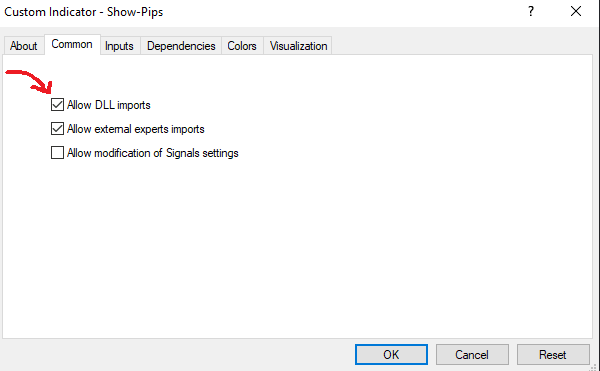The height and width of the screenshot is (371, 600).
Task: Reset settings with the Reset button
Action: point(553,355)
